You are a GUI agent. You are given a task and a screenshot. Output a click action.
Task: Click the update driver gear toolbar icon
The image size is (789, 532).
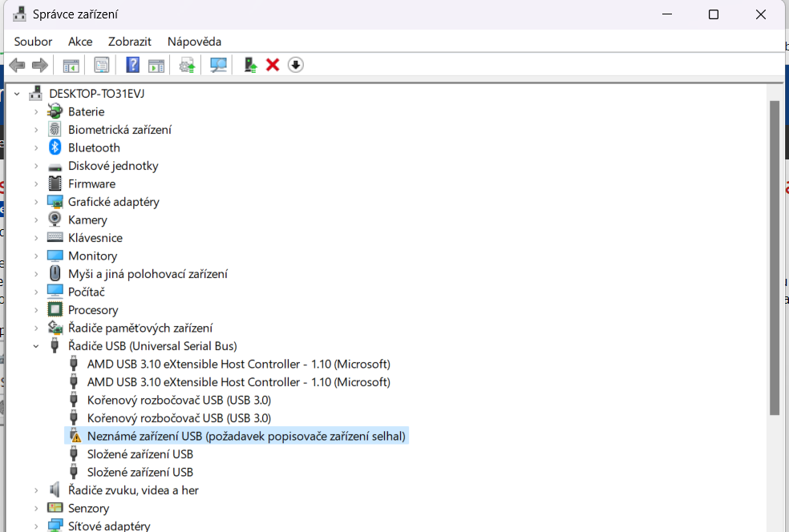pyautogui.click(x=187, y=66)
